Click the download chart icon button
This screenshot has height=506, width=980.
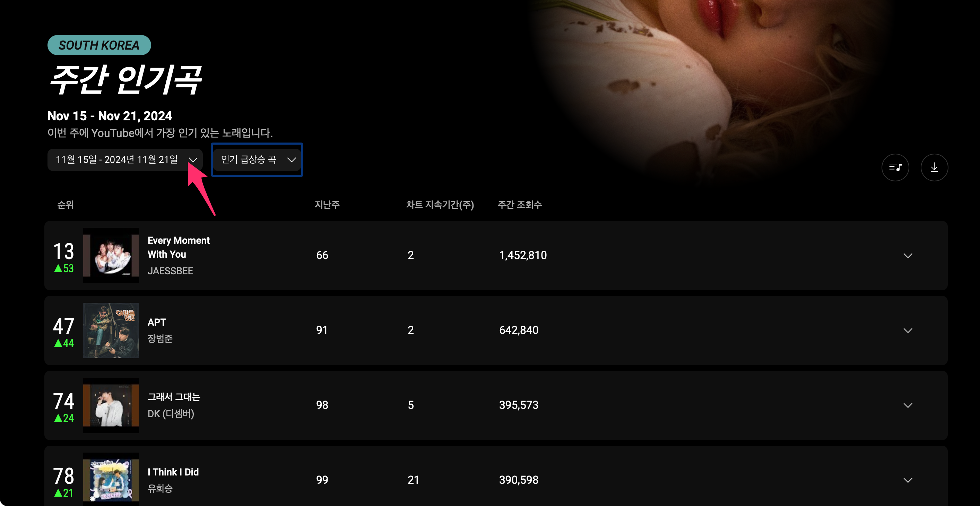[x=934, y=167]
